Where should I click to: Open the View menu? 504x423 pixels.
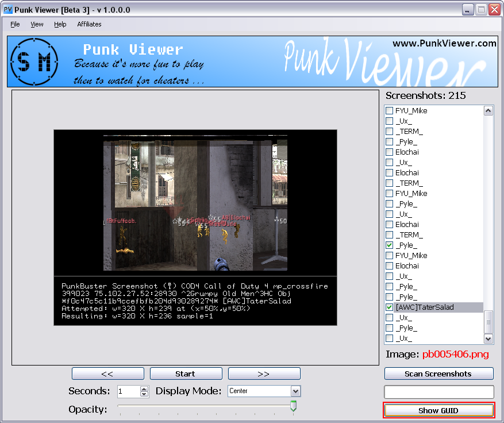click(37, 24)
